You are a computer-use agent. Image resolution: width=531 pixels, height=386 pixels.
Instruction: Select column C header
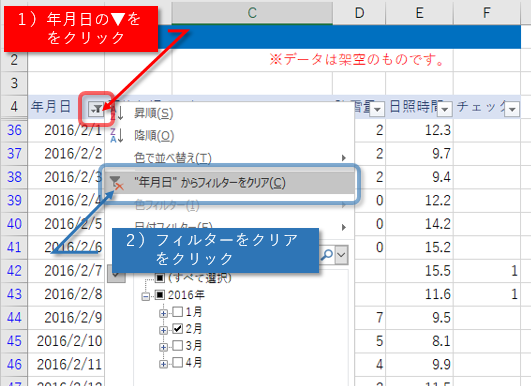(x=252, y=13)
